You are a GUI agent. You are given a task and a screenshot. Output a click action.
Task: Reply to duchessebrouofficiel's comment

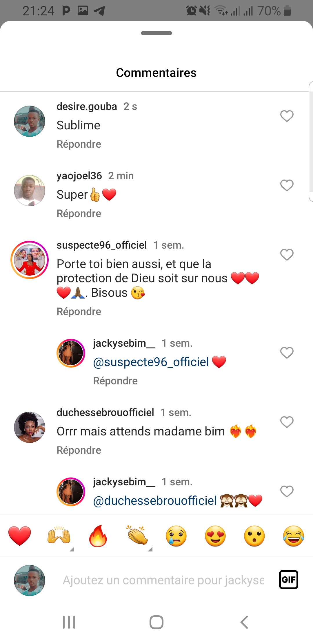click(79, 450)
